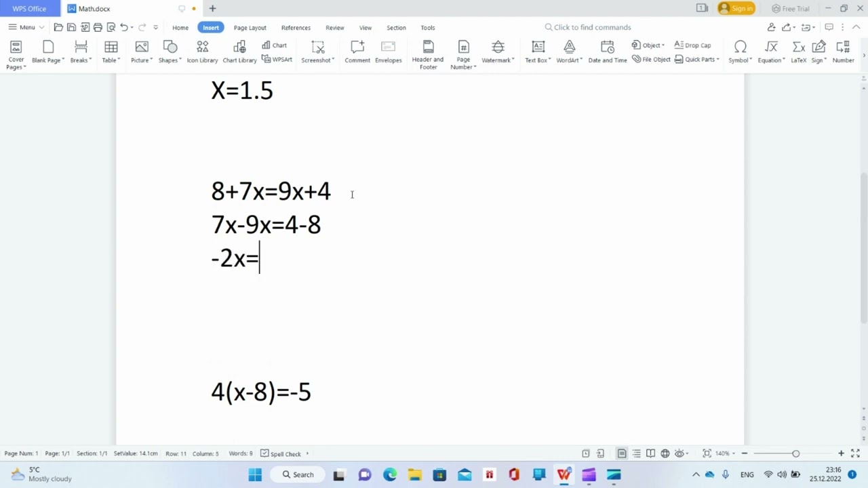Image resolution: width=868 pixels, height=488 pixels.
Task: Open the 140% zoom level dropdown
Action: pos(727,453)
